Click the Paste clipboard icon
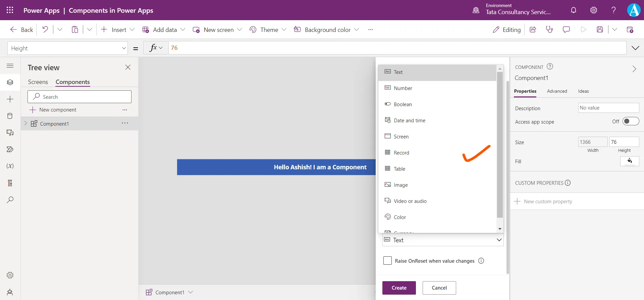 pos(75,30)
